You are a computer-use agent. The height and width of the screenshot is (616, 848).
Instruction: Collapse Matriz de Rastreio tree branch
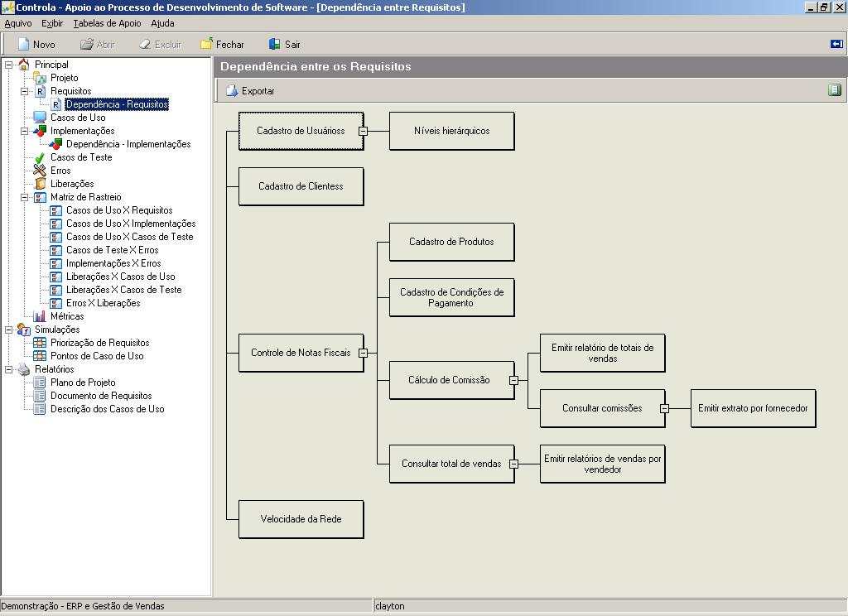pyautogui.click(x=25, y=197)
